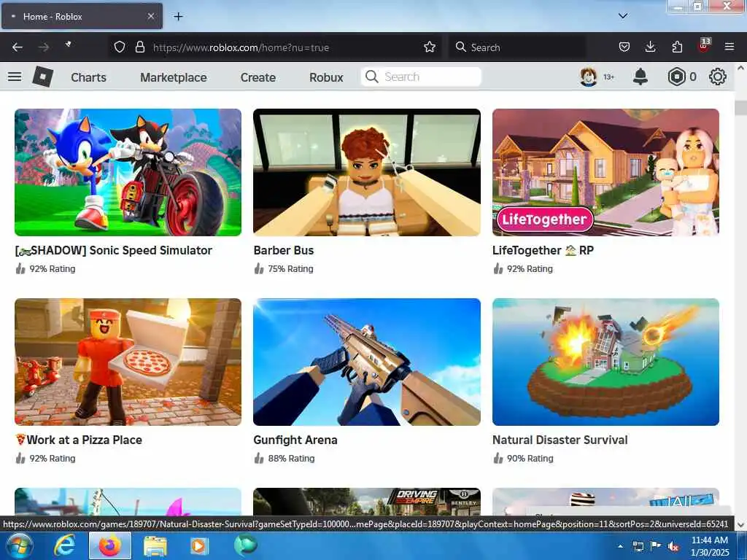
Task: Open the Firefox downloads panel
Action: pyautogui.click(x=650, y=47)
